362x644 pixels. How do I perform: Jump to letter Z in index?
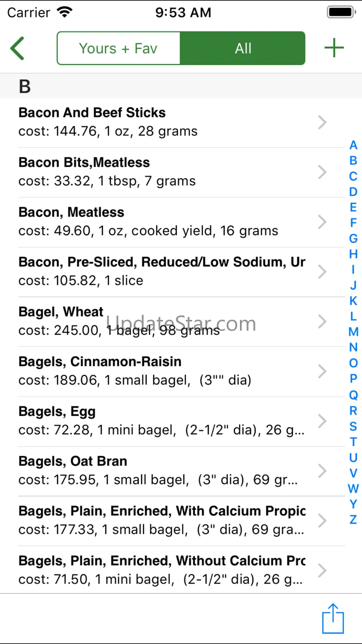(353, 519)
